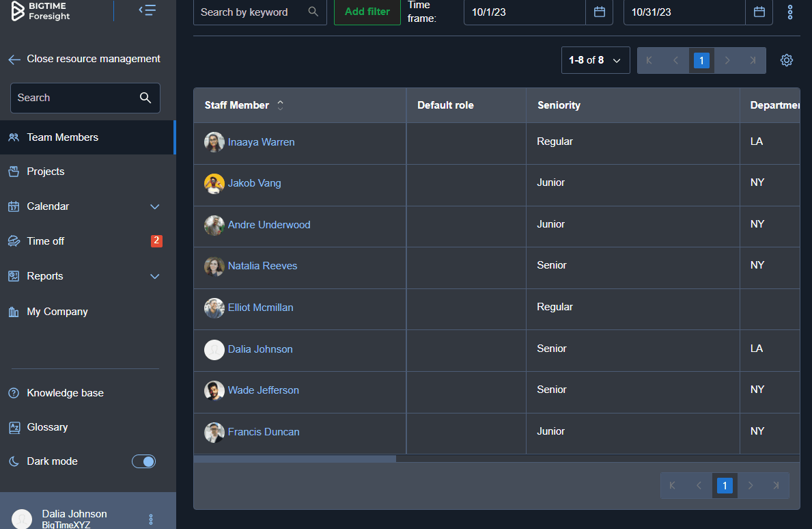Open user menu dots next to Dalia Johnson
Image resolution: width=812 pixels, height=529 pixels.
(151, 519)
